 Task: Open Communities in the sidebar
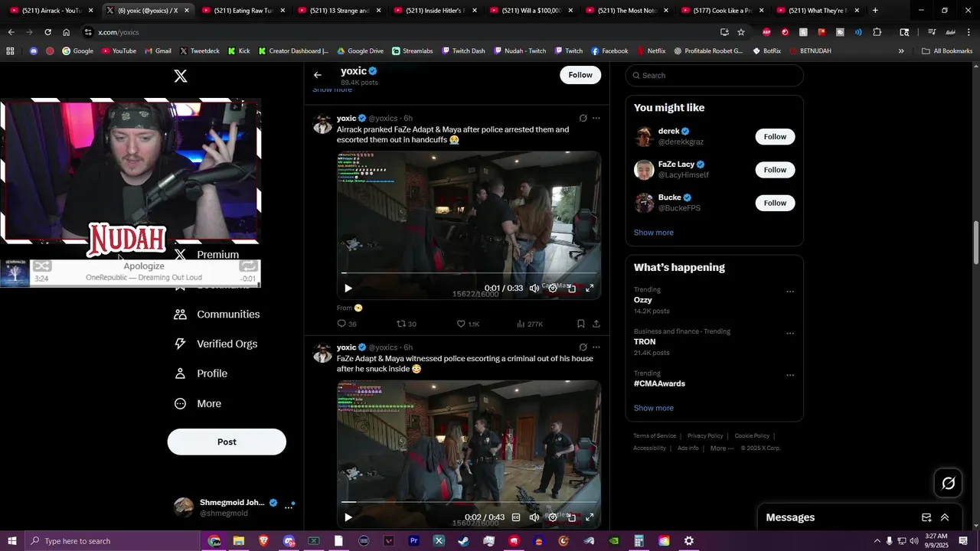point(217,315)
